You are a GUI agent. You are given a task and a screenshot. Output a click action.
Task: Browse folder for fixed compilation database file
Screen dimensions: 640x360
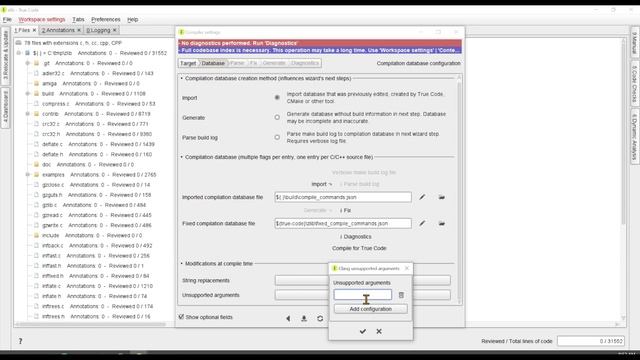tap(442, 223)
